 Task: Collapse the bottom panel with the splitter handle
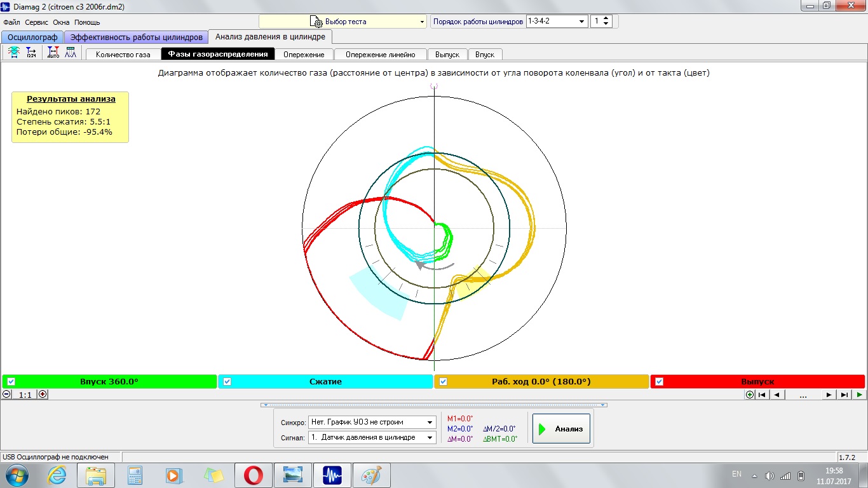point(434,405)
